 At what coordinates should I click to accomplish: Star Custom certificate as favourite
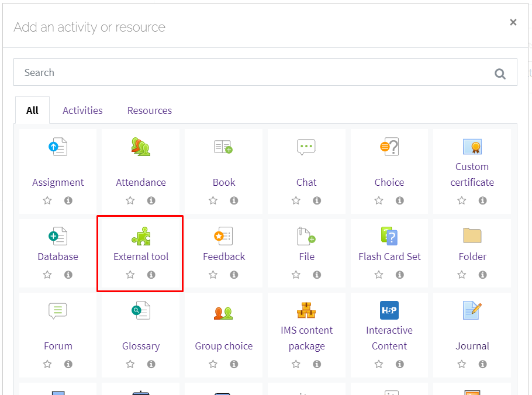point(461,200)
